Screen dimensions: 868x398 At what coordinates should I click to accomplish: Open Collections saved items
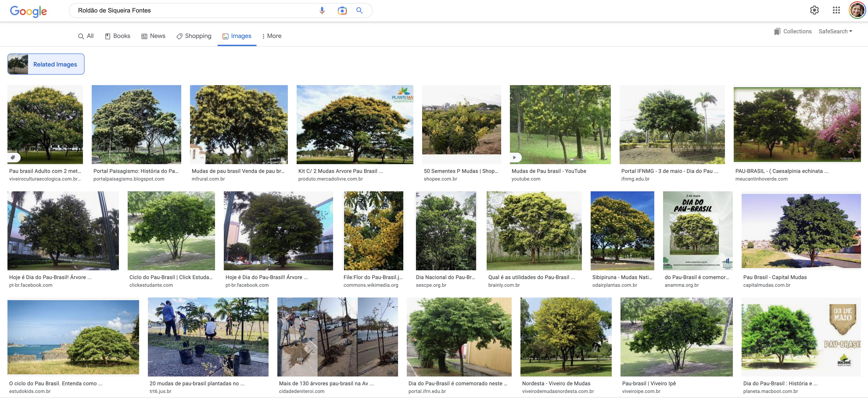coord(793,31)
